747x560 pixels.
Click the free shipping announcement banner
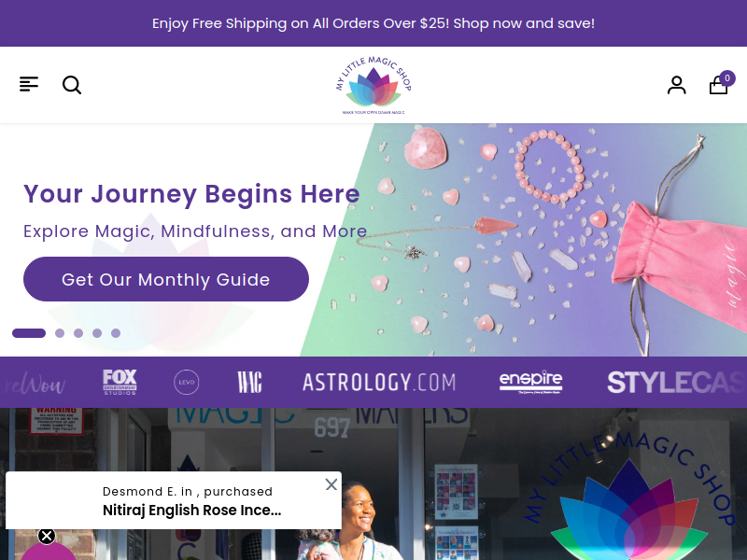tap(373, 23)
